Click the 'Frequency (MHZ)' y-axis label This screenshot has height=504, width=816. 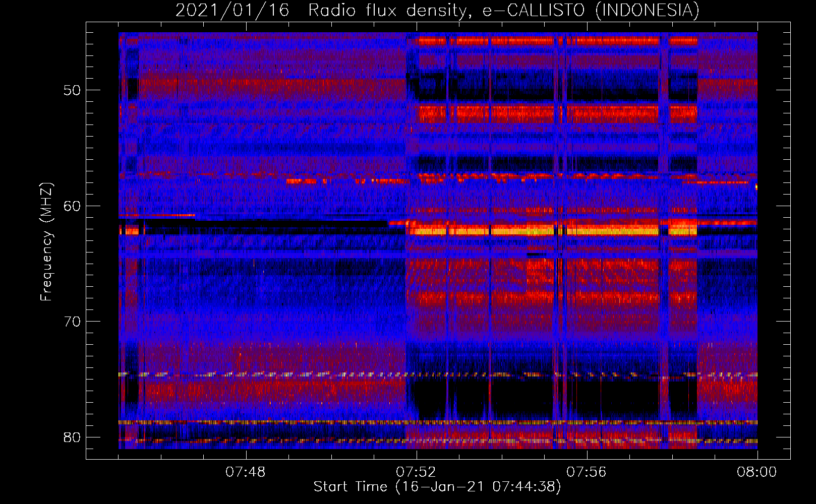46,242
